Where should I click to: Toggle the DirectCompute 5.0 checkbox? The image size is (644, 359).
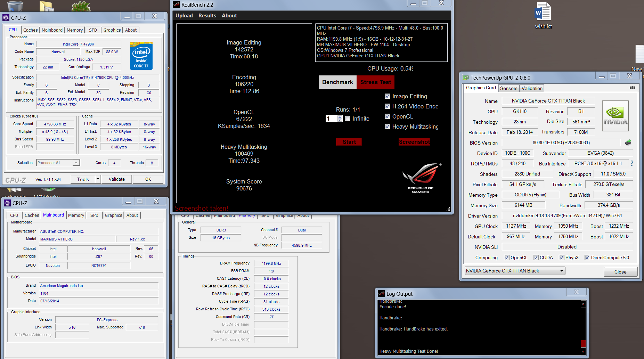(x=587, y=258)
